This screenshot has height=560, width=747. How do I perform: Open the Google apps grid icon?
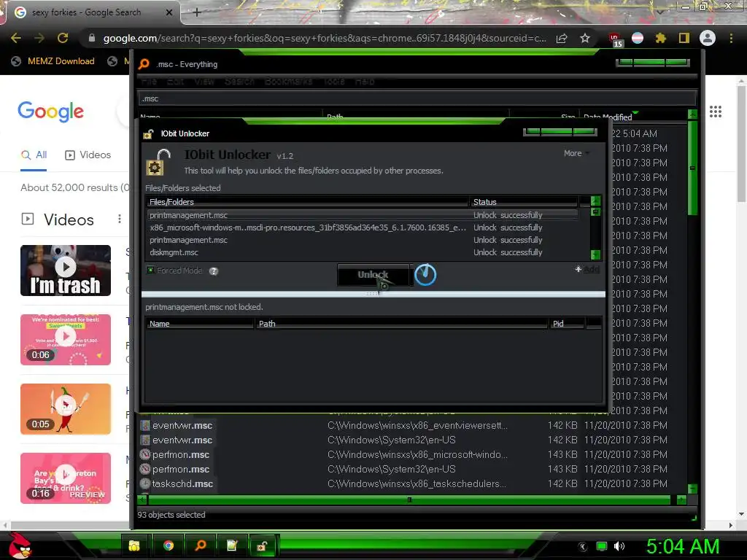coord(715,112)
